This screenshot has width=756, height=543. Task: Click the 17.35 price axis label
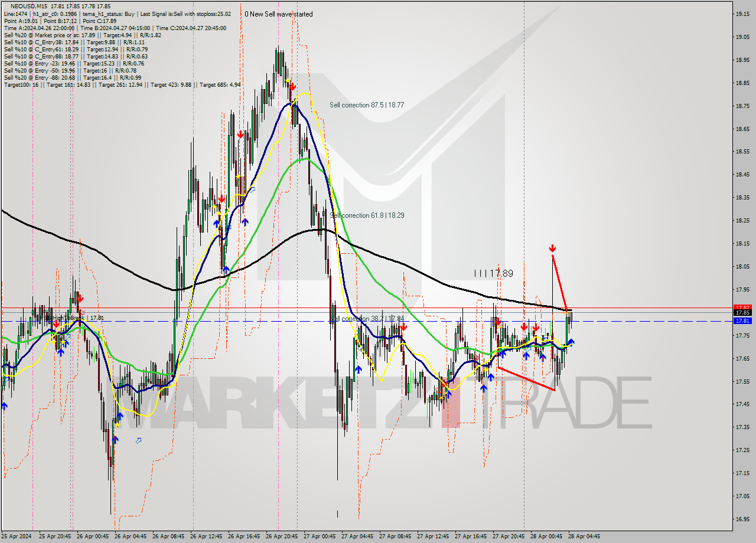[x=742, y=427]
